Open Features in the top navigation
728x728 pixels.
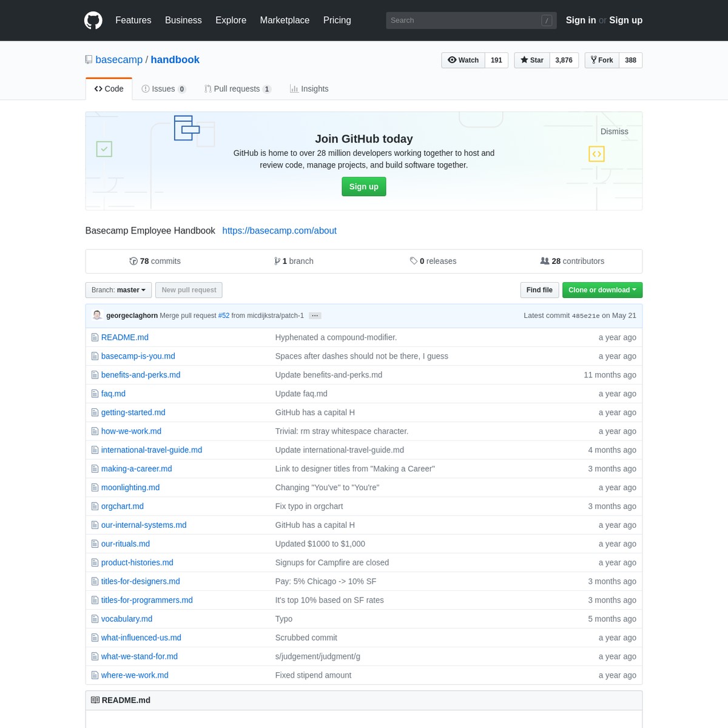pos(133,20)
